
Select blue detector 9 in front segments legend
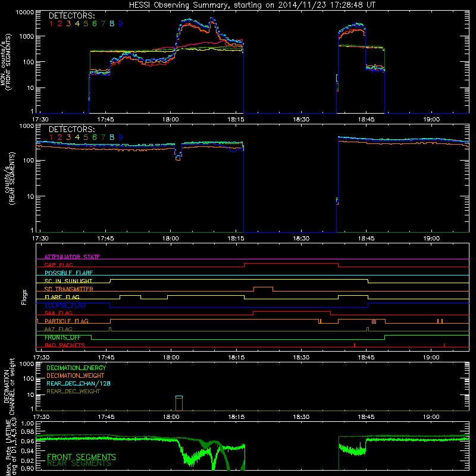click(121, 24)
